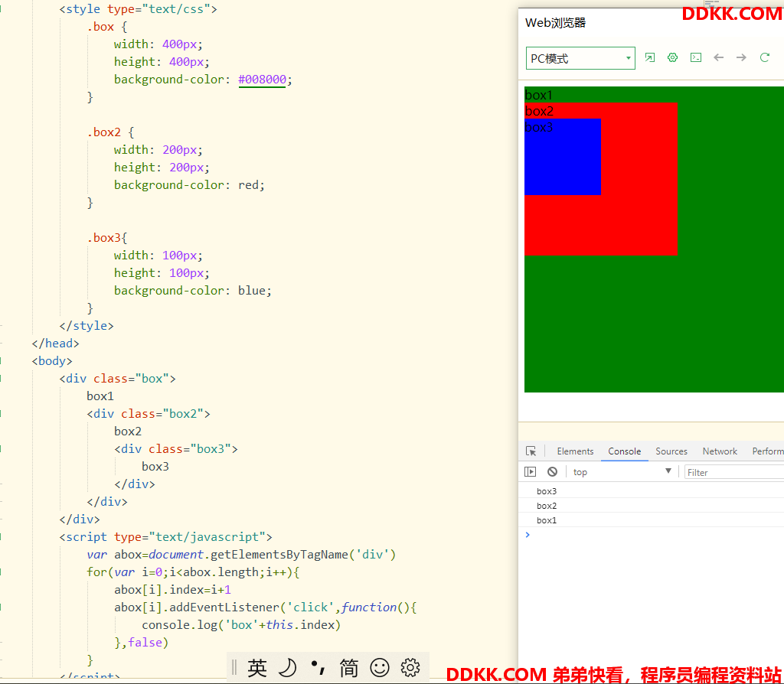Open the Sources tab
The image size is (784, 684).
click(671, 451)
